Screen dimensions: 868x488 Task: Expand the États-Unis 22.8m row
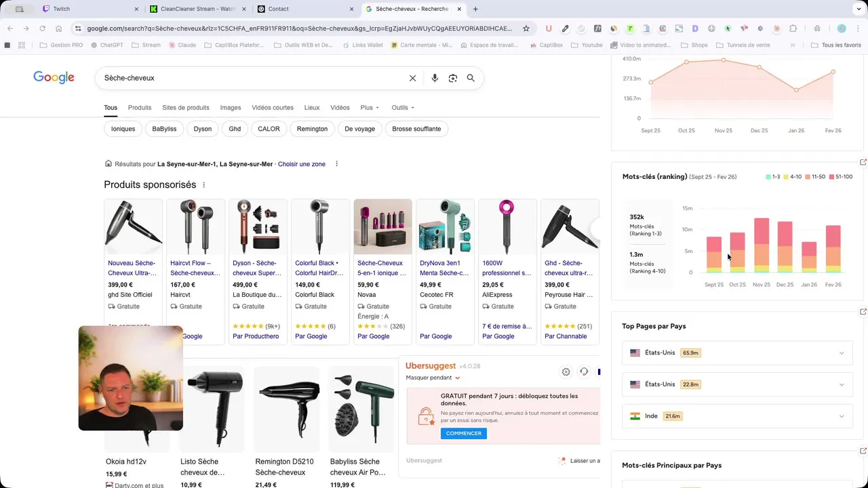(737, 384)
